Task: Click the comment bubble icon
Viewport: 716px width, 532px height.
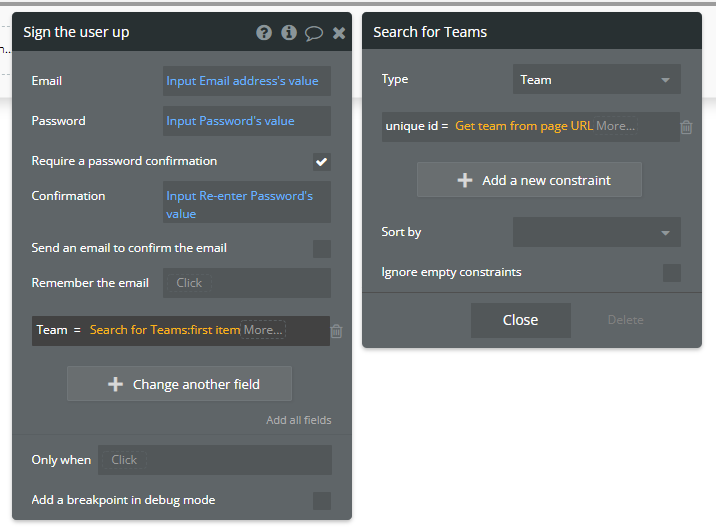Action: click(x=314, y=33)
